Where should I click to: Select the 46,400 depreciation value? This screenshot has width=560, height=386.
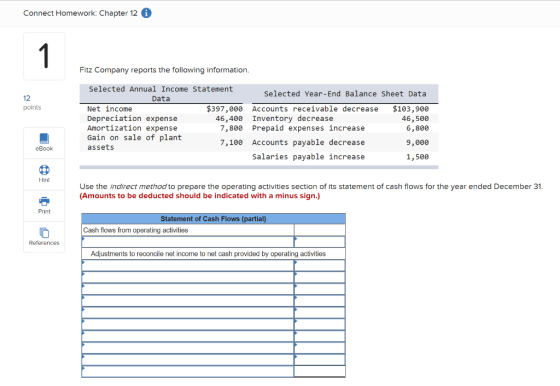(229, 119)
